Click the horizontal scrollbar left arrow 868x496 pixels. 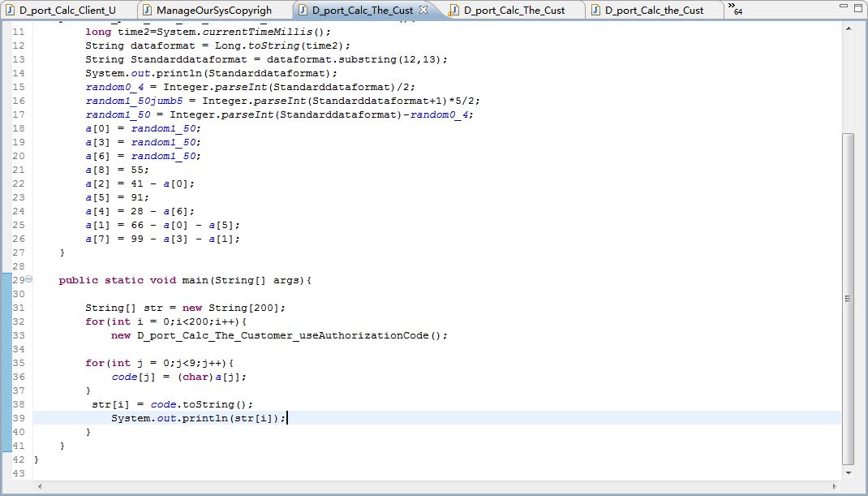pyautogui.click(x=39, y=486)
